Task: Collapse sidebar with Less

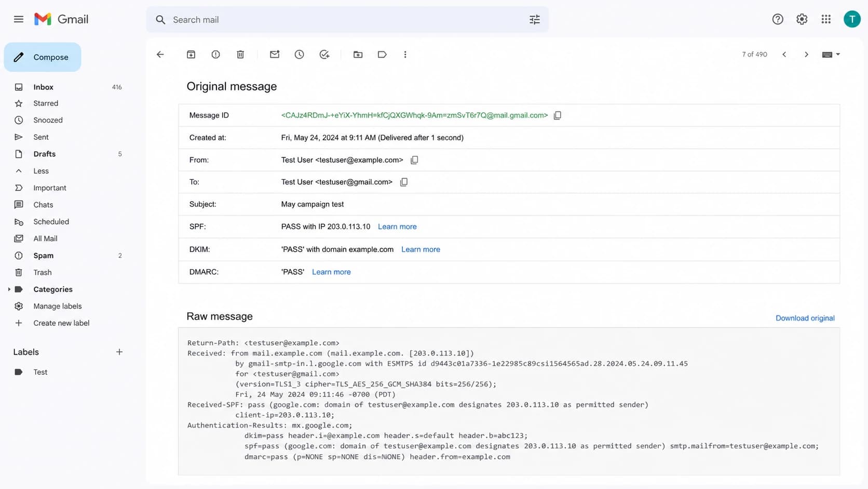Action: (x=41, y=171)
